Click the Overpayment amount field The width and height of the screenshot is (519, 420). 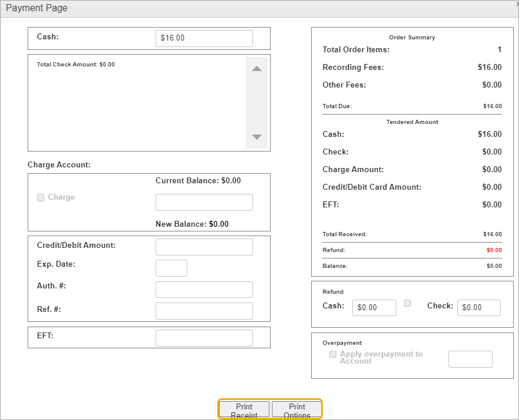click(470, 359)
